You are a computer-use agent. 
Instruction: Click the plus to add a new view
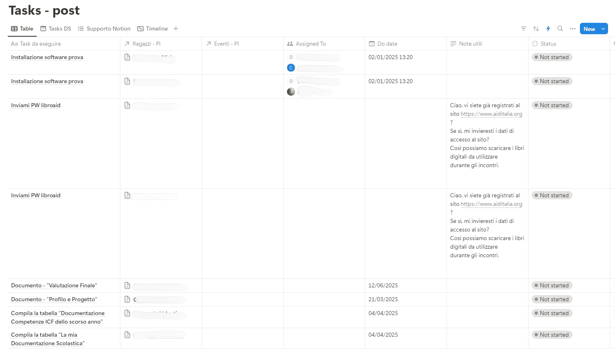coord(175,29)
